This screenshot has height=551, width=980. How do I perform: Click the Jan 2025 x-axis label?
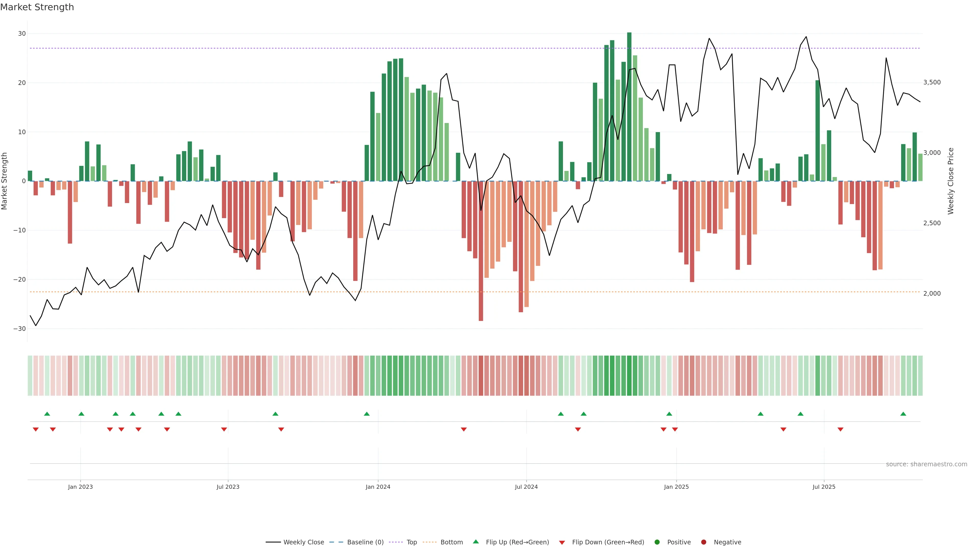pyautogui.click(x=676, y=487)
